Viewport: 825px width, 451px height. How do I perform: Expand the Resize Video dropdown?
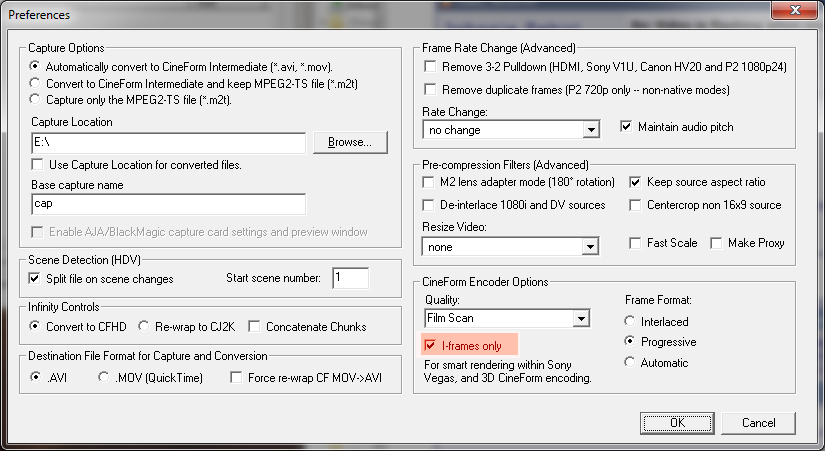point(590,246)
